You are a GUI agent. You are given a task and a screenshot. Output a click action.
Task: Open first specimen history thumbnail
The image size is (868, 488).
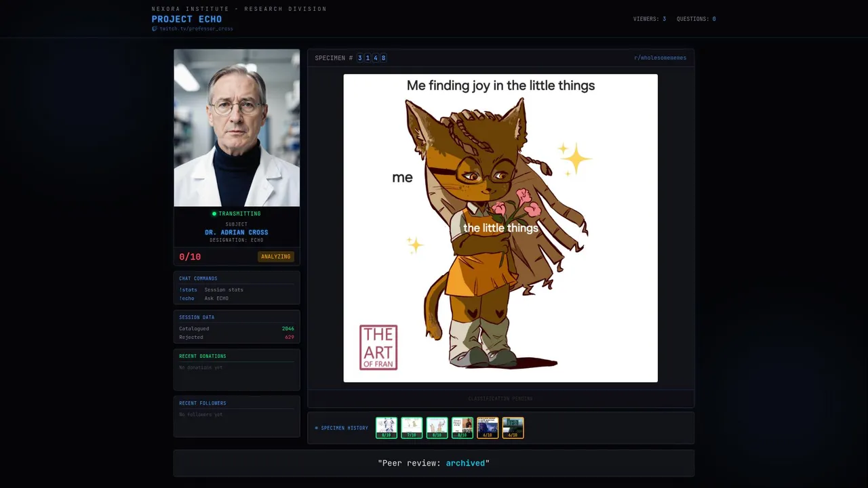[387, 428]
